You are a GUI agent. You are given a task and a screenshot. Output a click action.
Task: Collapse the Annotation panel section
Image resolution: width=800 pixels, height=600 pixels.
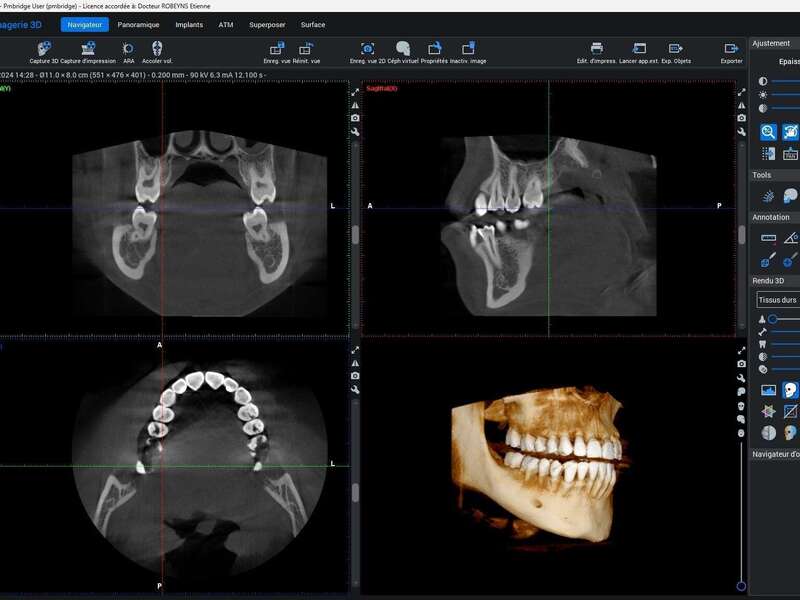click(771, 217)
